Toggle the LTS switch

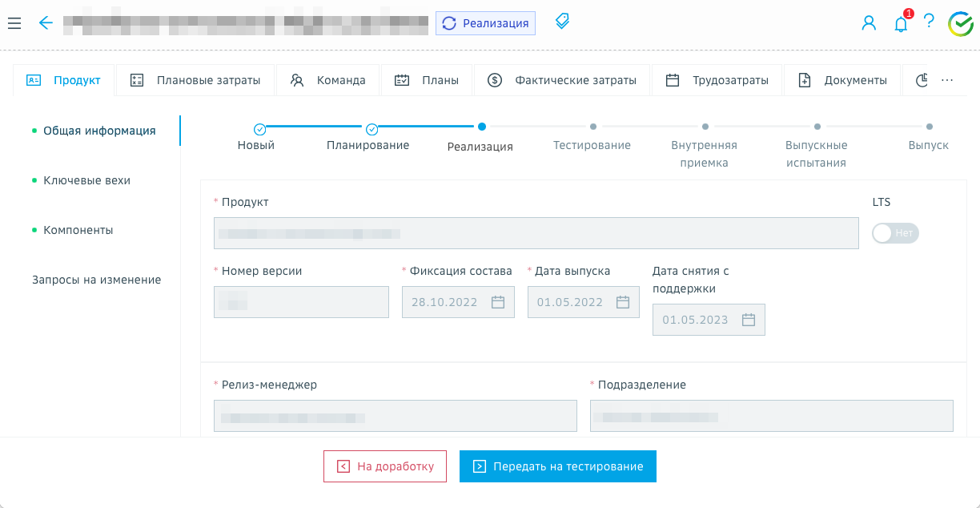tap(894, 233)
